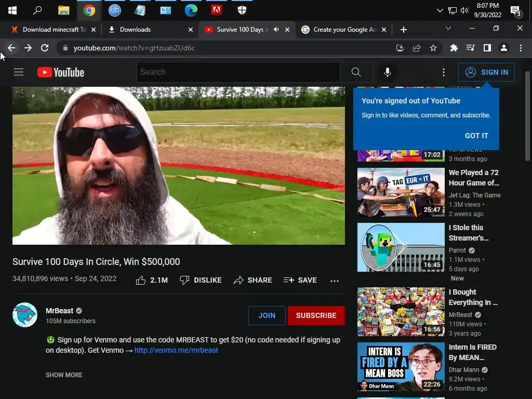This screenshot has height=399, width=532.
Task: Open the Chrome three-dot menu
Action: pos(521,48)
